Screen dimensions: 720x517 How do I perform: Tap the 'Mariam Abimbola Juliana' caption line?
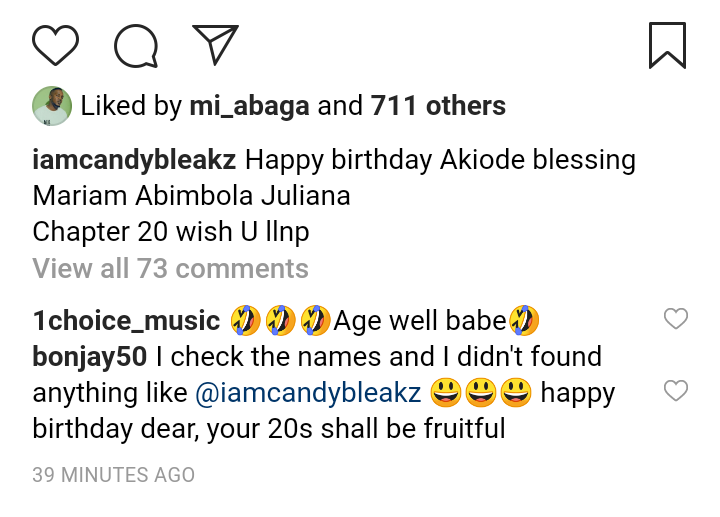tap(191, 196)
